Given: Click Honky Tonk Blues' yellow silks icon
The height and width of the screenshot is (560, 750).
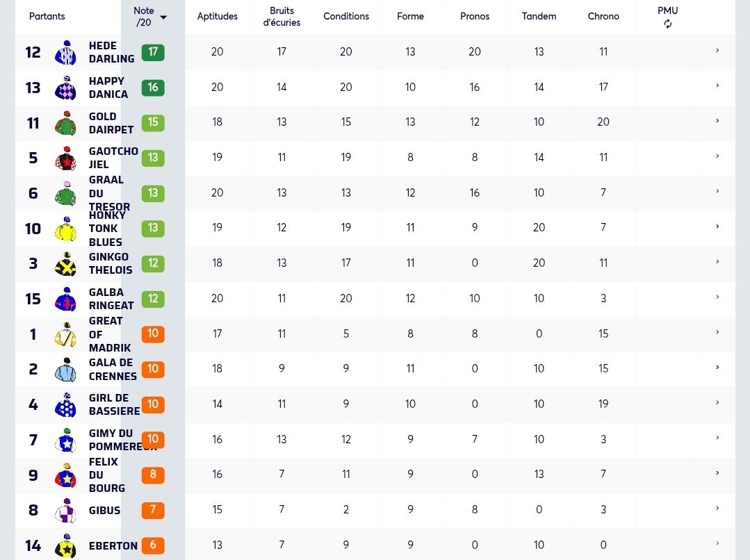Looking at the screenshot, I should point(65,229).
